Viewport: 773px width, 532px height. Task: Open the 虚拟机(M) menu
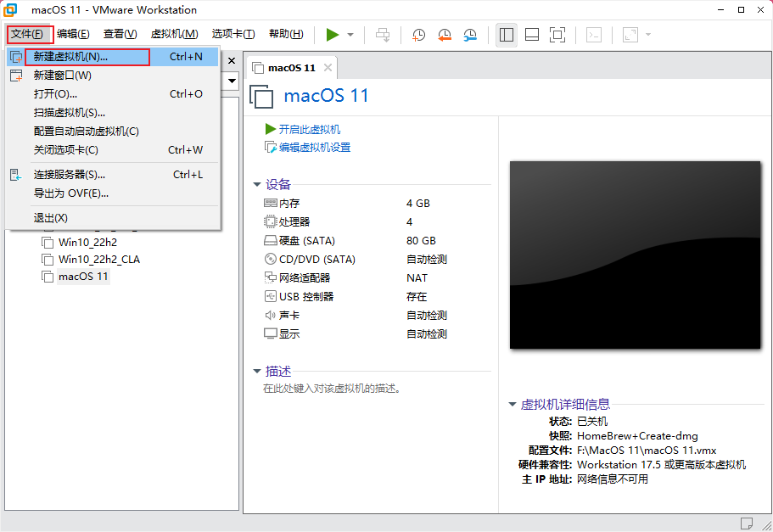click(x=174, y=34)
